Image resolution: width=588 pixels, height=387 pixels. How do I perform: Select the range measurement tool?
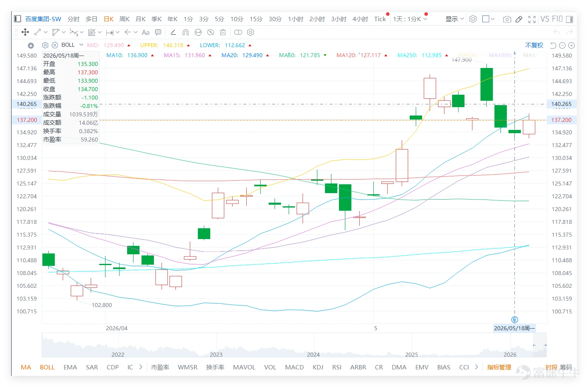click(110, 32)
